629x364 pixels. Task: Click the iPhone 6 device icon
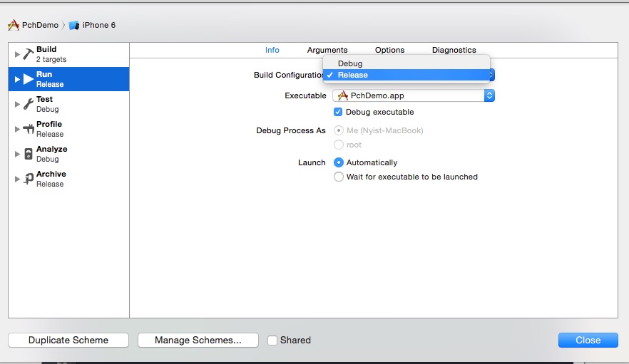tap(73, 25)
